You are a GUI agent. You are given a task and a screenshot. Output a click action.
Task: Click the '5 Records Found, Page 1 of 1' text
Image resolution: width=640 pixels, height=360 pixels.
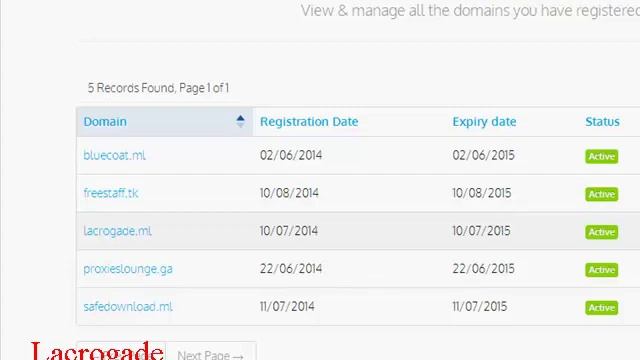(158, 88)
